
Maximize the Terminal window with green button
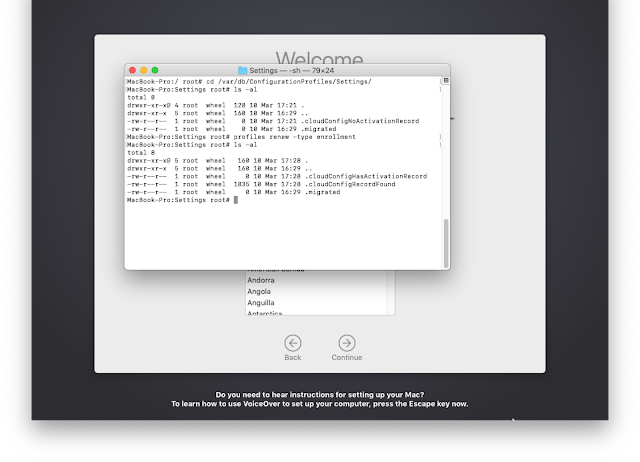click(x=155, y=70)
